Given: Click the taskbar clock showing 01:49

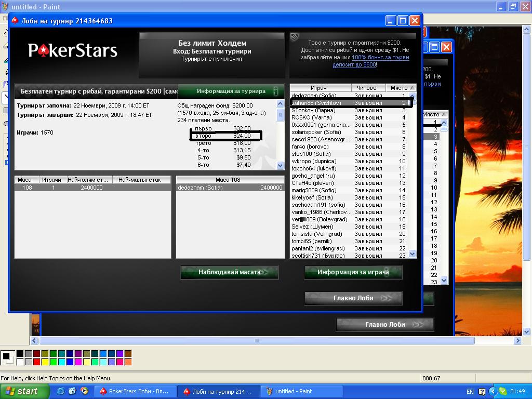Looking at the screenshot, I should pos(517,392).
